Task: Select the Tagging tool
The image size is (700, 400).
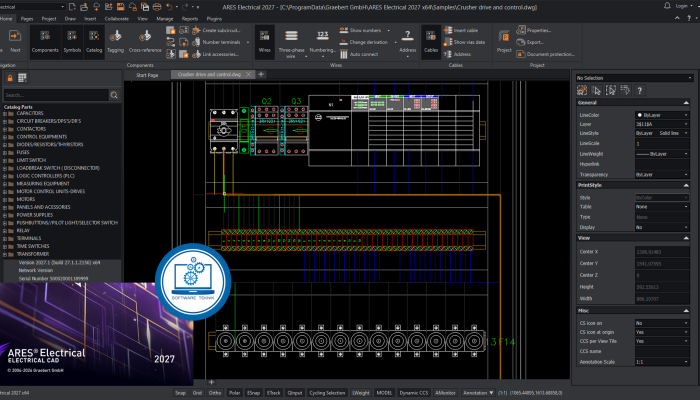Action: 116,42
